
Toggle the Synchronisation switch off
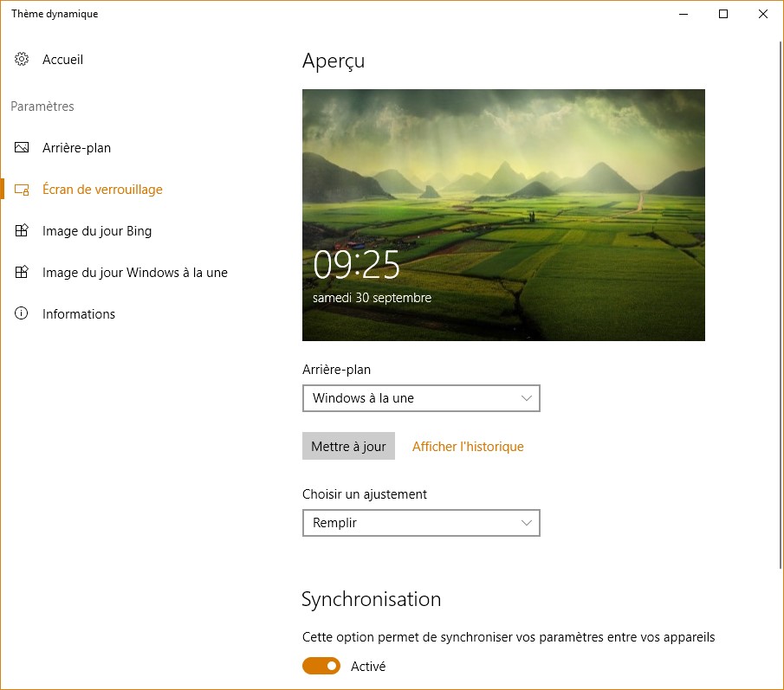coord(321,666)
